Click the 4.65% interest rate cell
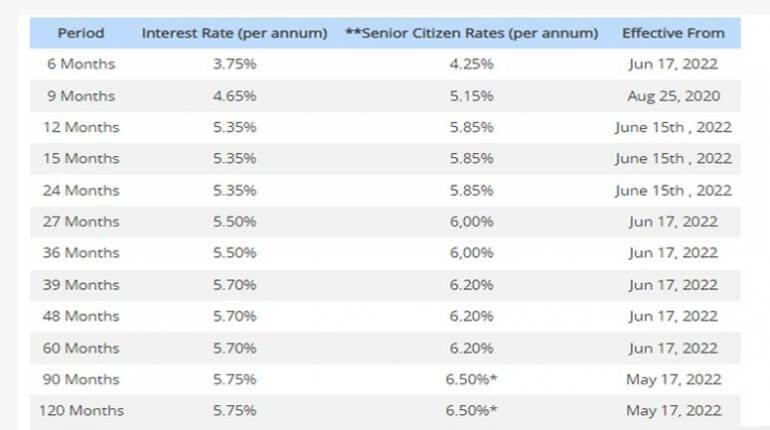 click(x=234, y=96)
